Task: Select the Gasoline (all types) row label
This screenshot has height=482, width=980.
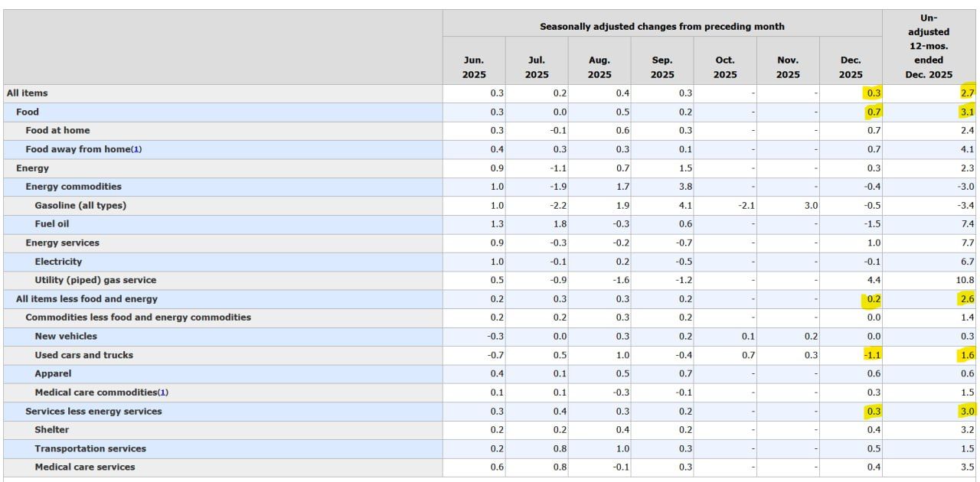Action: [80, 205]
